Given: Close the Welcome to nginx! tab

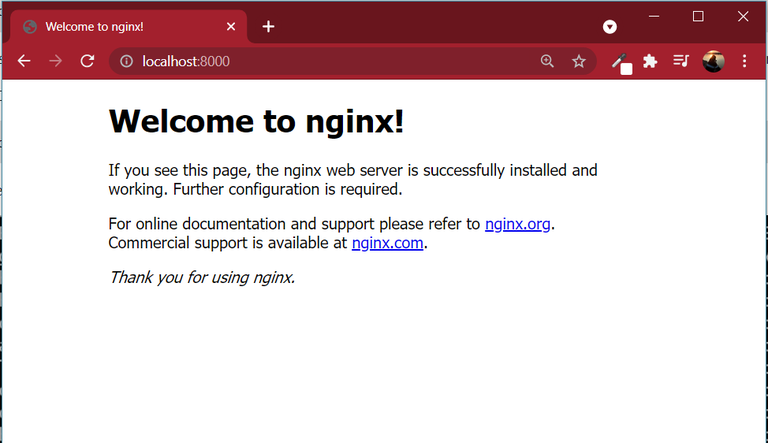Looking at the screenshot, I should click(231, 26).
